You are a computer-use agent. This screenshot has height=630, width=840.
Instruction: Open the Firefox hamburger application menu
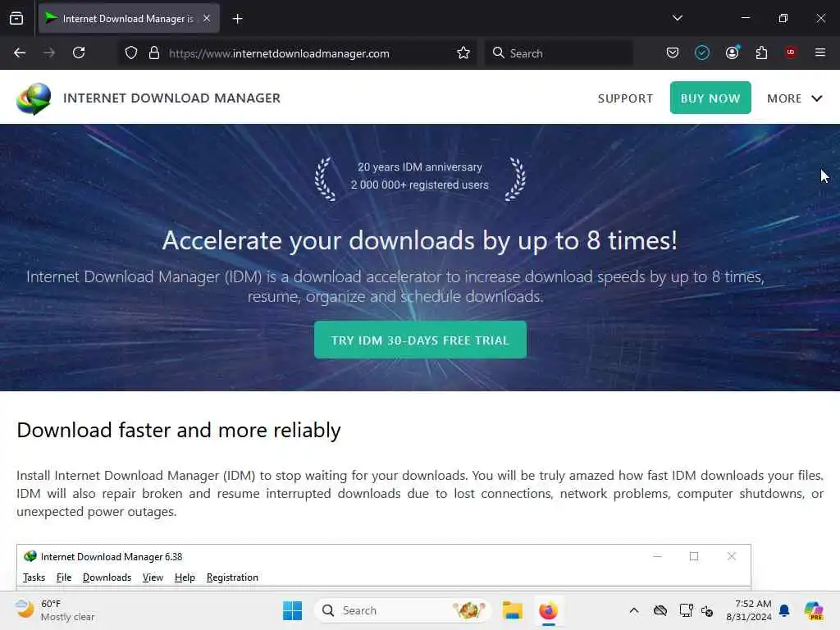pyautogui.click(x=820, y=52)
